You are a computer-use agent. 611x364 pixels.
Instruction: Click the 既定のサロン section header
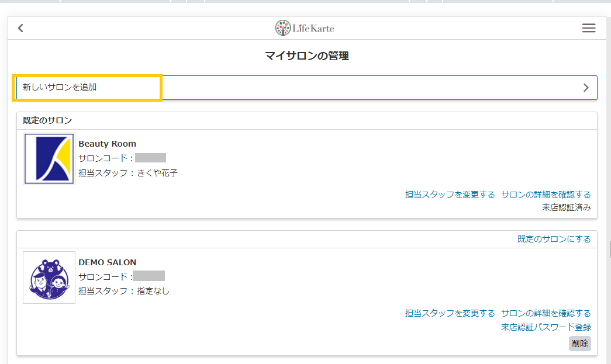click(47, 120)
